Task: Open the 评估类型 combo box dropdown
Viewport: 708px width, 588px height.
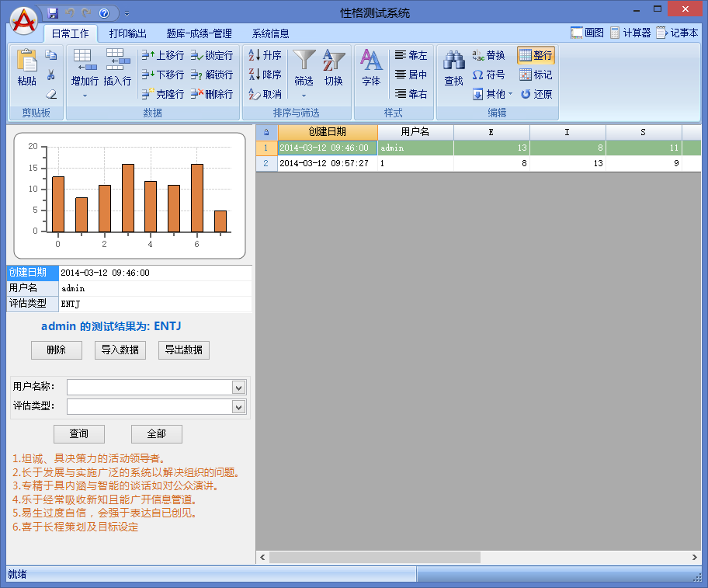Action: click(238, 407)
